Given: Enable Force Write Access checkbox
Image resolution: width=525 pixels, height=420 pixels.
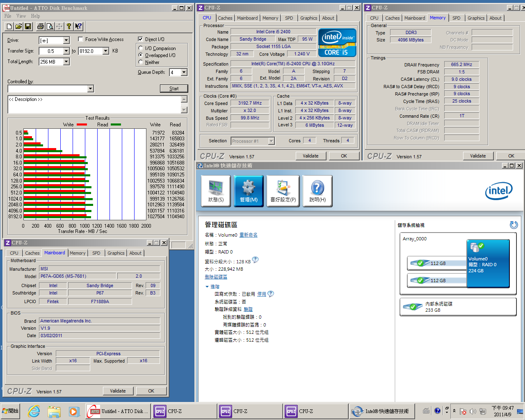Looking at the screenshot, I should [x=80, y=39].
